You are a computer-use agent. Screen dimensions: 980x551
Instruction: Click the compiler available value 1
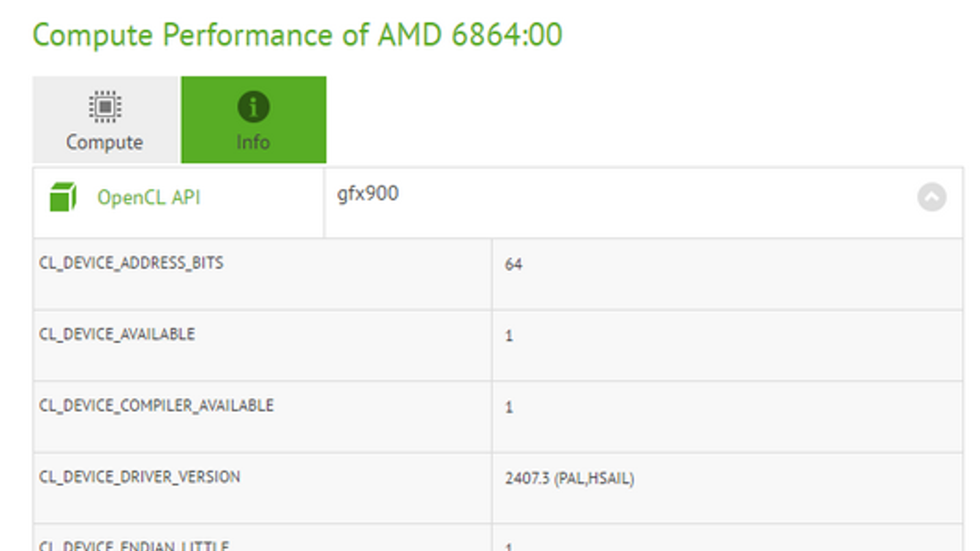click(x=509, y=408)
